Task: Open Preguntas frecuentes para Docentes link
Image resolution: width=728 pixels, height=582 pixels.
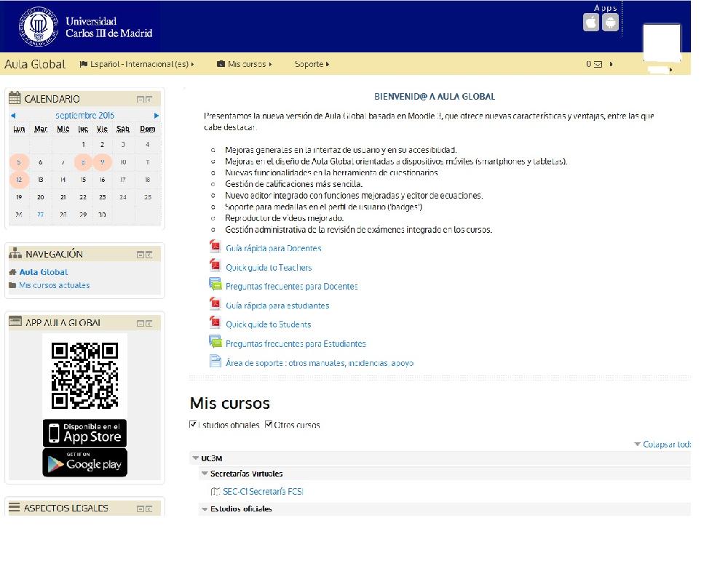Action: [292, 287]
